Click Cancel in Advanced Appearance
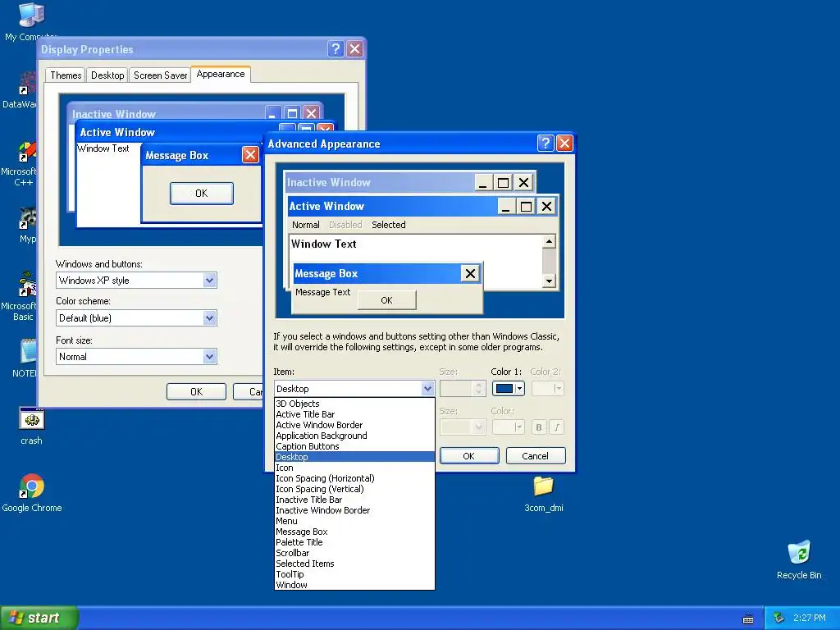 [x=535, y=456]
